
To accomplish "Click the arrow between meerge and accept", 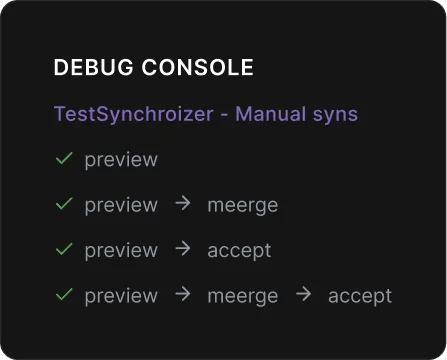I will [x=303, y=294].
